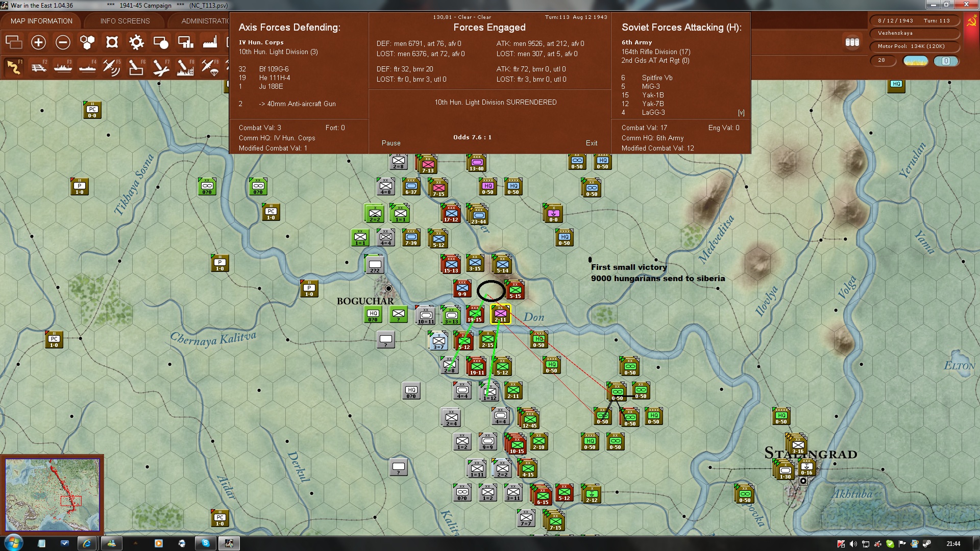The width and height of the screenshot is (980, 551).
Task: Pause the combat resolution report
Action: (x=391, y=143)
